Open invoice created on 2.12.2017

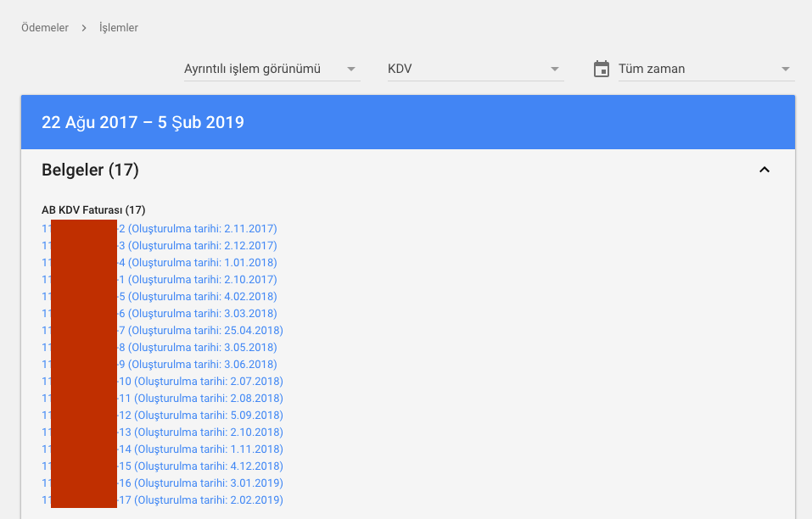(160, 246)
